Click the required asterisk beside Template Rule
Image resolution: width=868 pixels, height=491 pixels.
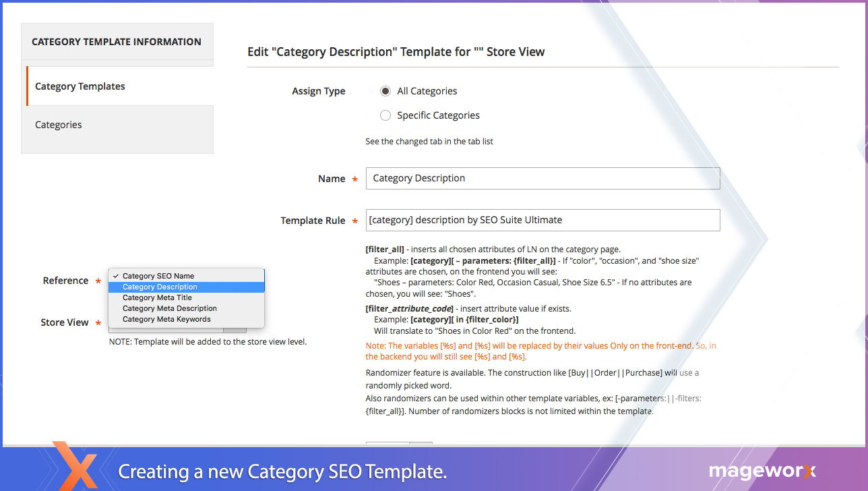click(355, 221)
